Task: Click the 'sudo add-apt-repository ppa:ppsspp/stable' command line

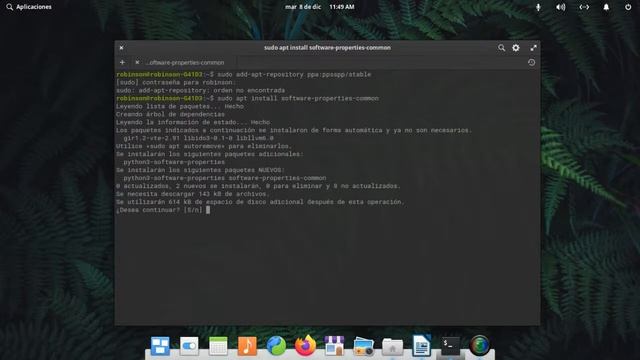Action: (294, 74)
